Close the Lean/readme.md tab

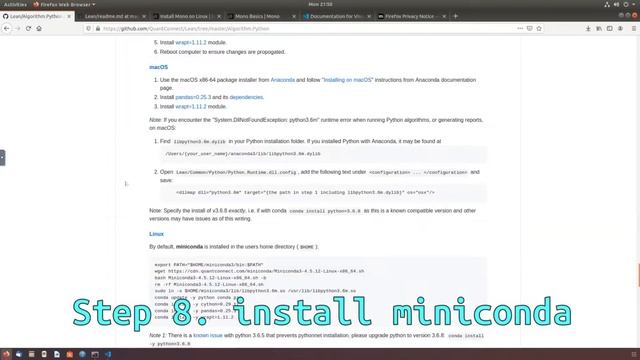[x=144, y=16]
